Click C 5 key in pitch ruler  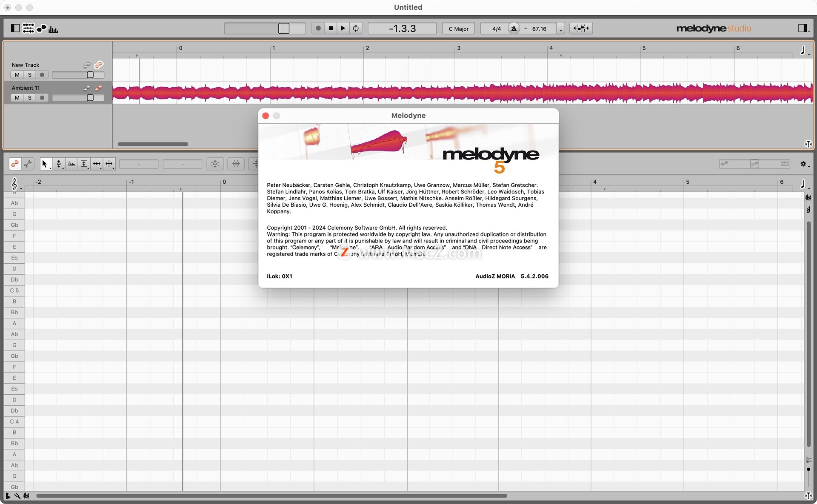pyautogui.click(x=14, y=290)
